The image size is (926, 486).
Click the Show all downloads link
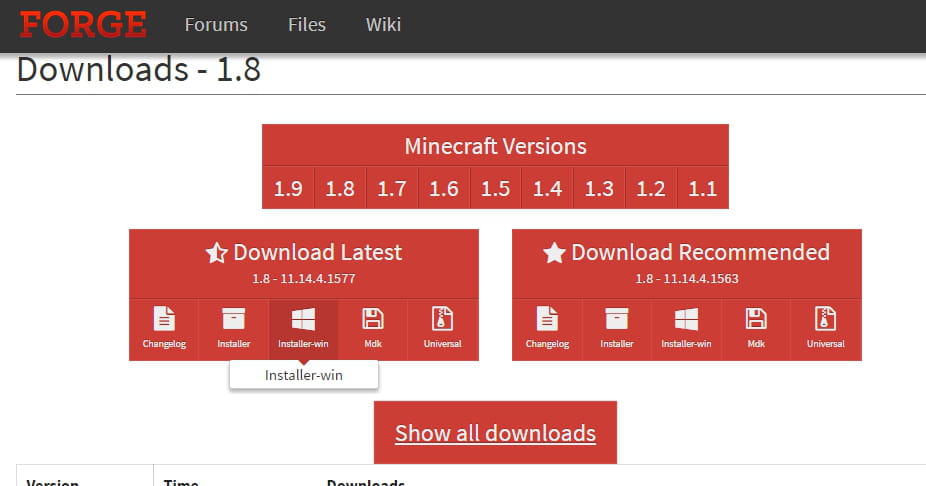pos(495,433)
